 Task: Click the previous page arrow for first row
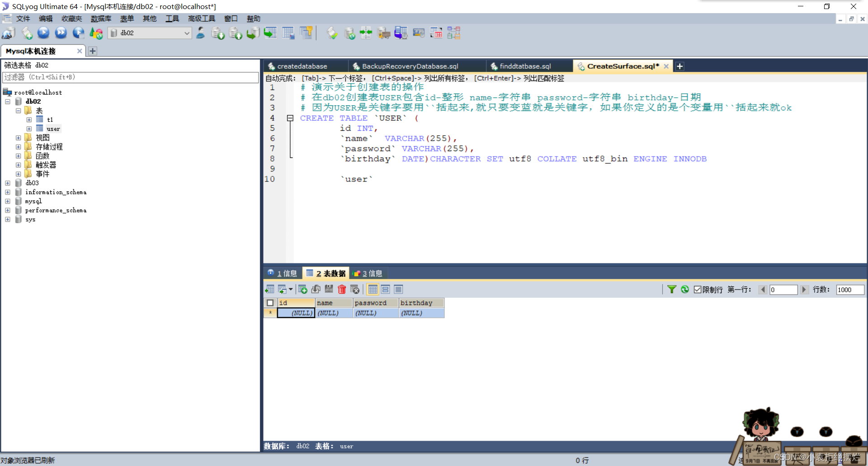point(763,290)
